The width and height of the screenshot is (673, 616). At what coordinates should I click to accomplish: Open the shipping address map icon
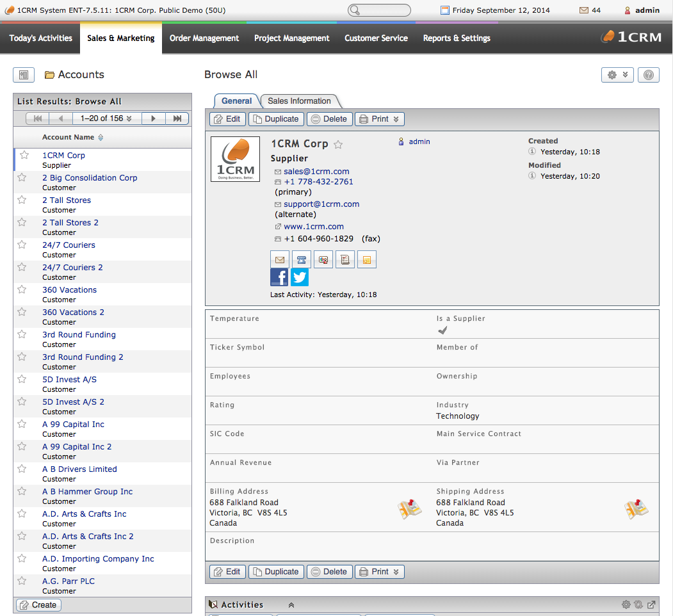click(x=636, y=510)
